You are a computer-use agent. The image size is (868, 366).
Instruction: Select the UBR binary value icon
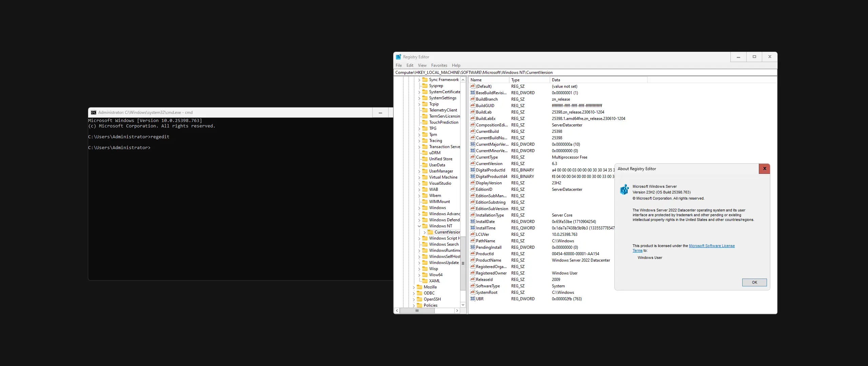point(473,299)
